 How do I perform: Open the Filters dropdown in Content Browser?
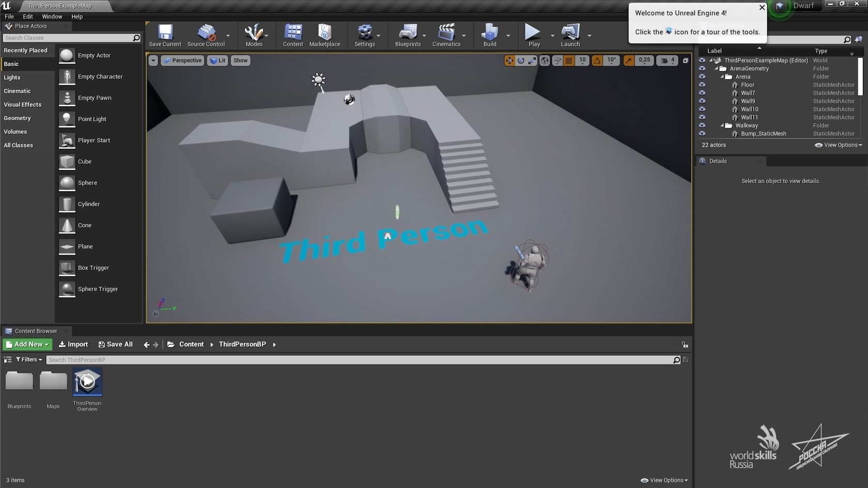point(29,359)
